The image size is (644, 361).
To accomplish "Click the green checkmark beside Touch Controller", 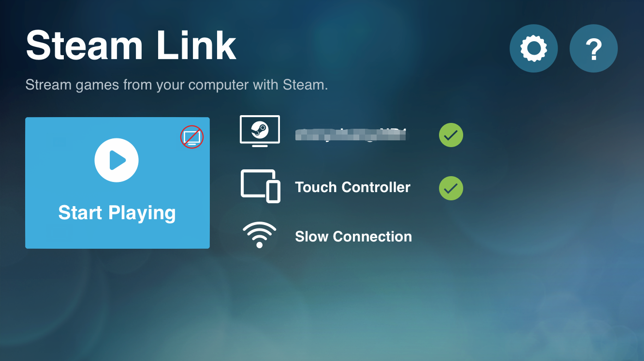I will (x=451, y=188).
